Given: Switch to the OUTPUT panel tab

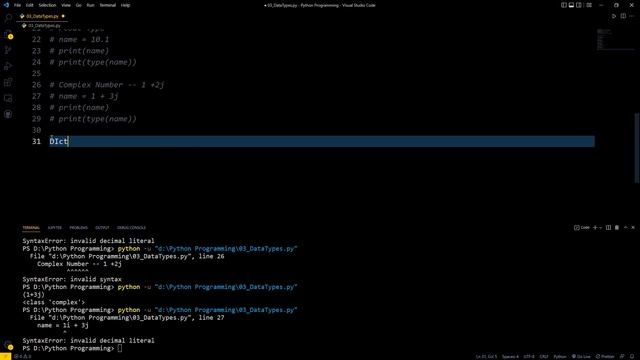Looking at the screenshot, I should pos(102,228).
